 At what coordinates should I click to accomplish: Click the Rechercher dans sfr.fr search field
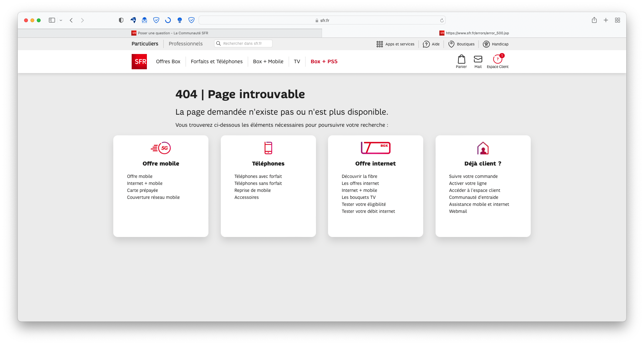click(243, 43)
